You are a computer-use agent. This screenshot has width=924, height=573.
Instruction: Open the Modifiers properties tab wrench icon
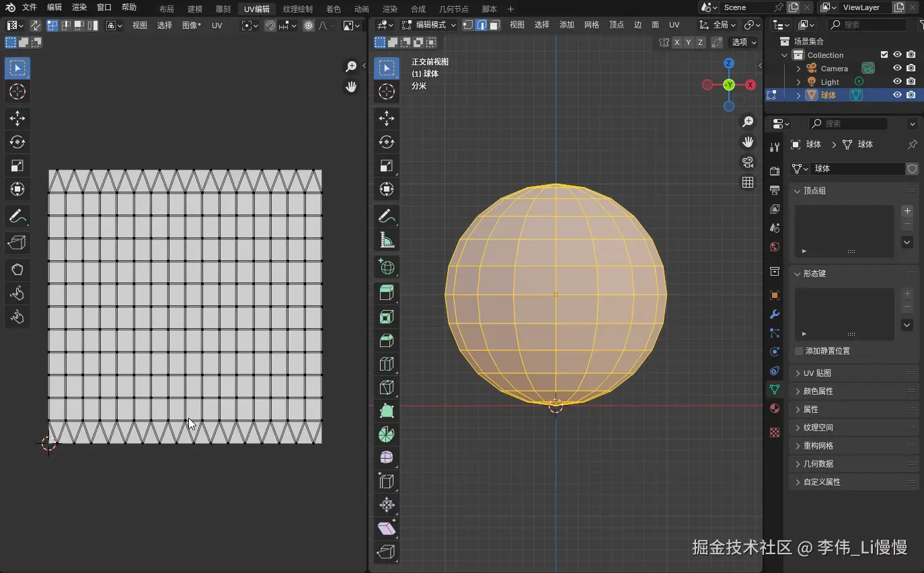pos(775,314)
